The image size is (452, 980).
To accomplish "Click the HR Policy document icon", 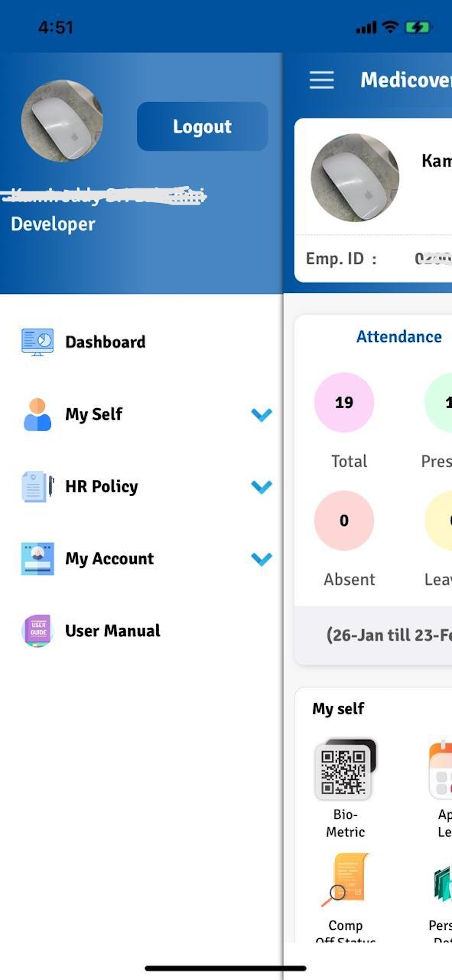I will tap(38, 486).
